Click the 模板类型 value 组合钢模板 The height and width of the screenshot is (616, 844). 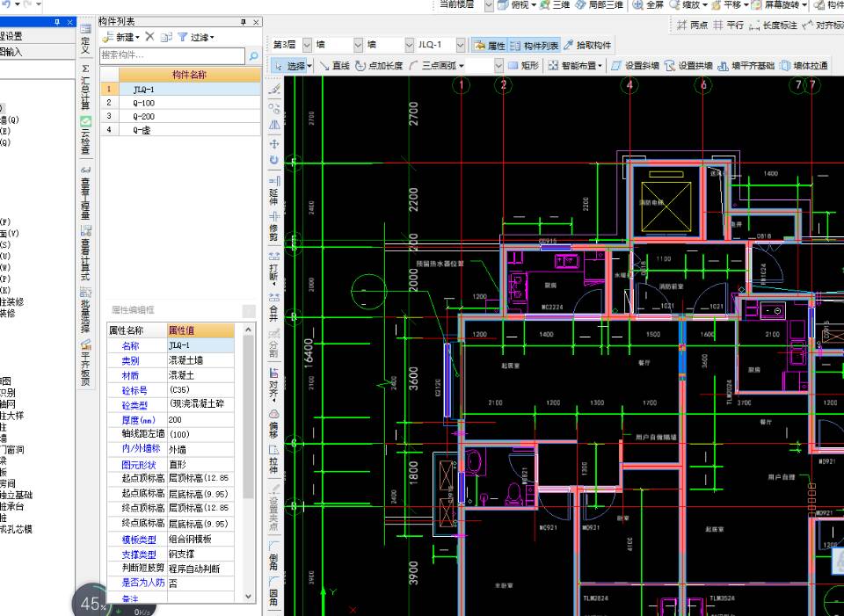pos(200,539)
